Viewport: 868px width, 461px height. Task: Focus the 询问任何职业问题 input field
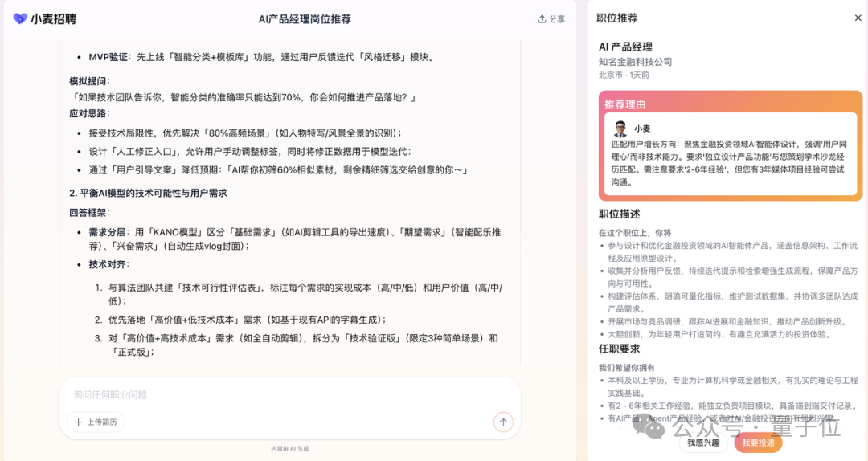tap(289, 394)
